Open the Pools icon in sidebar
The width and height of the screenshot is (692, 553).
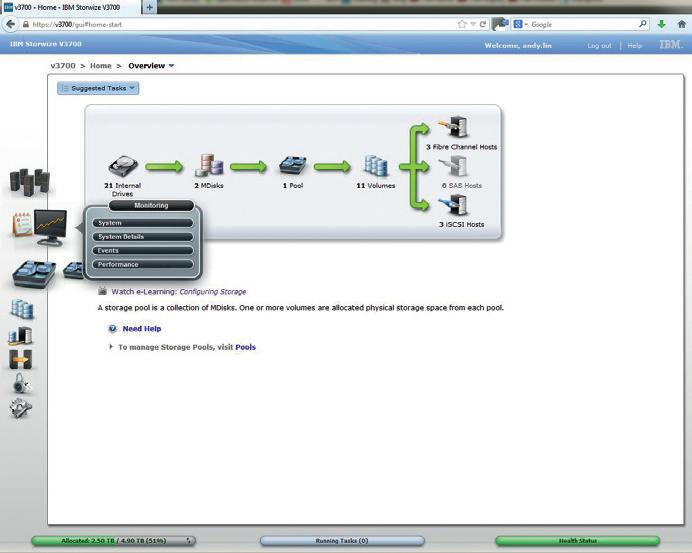pyautogui.click(x=34, y=274)
